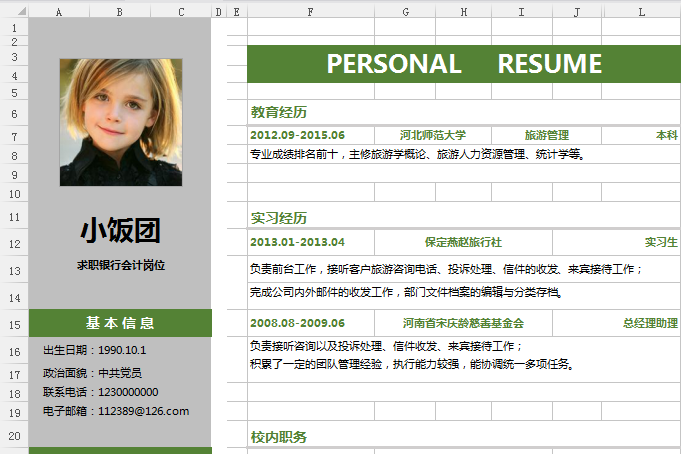Select the 实习经历 section heading
The width and height of the screenshot is (681, 454).
coord(279,218)
